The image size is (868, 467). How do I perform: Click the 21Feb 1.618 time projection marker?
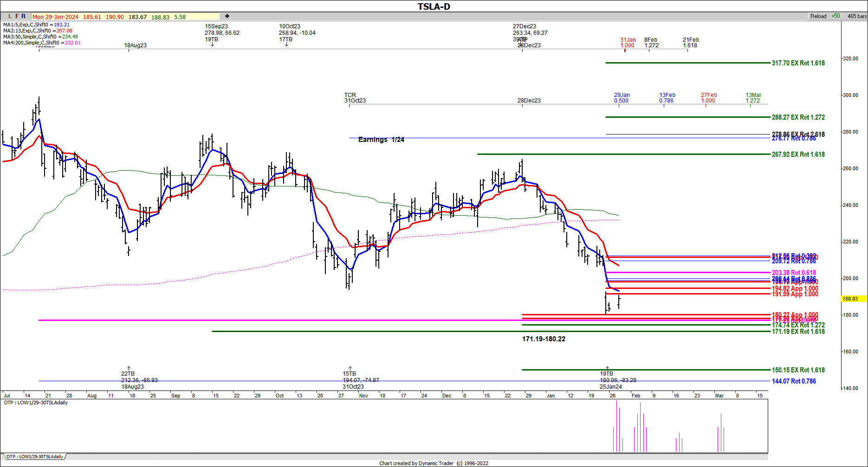pyautogui.click(x=691, y=43)
